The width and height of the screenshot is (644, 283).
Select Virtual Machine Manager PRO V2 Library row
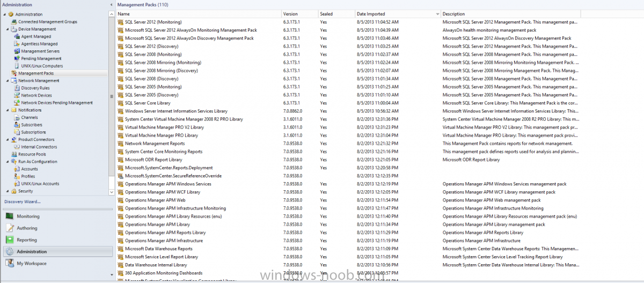(x=348, y=127)
